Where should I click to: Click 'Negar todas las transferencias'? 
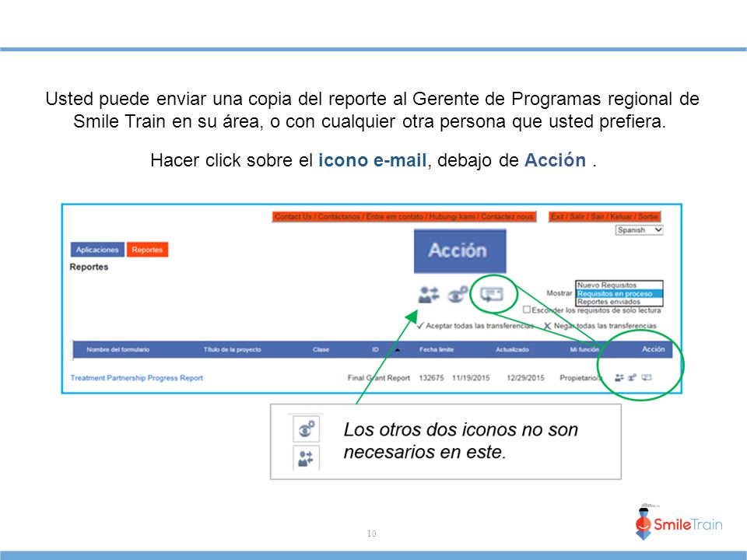tap(600, 326)
